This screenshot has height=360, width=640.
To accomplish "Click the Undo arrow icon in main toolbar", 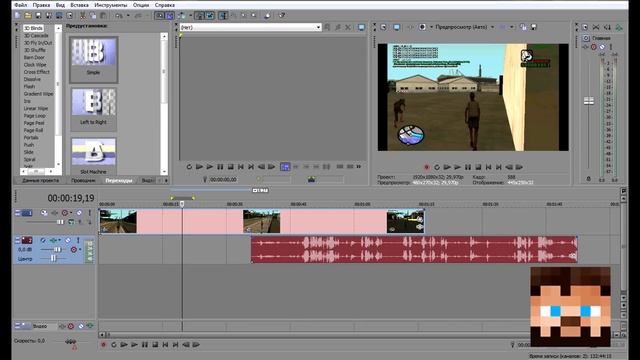I will click(119, 16).
